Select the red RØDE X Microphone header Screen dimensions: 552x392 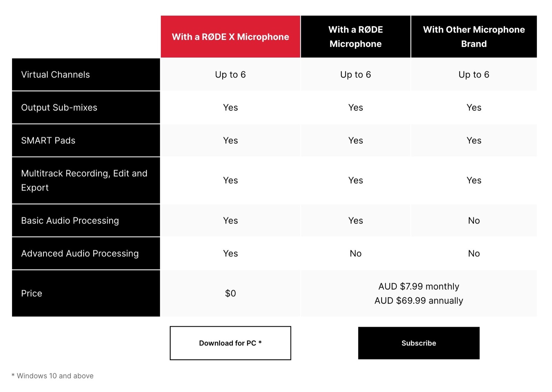230,37
